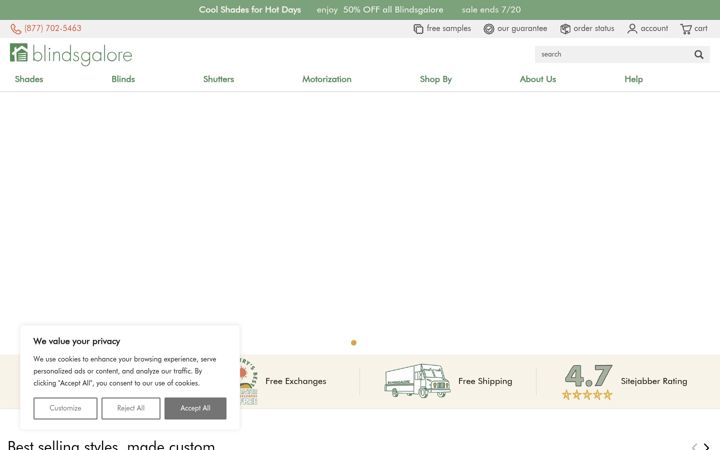Select the Free Shipping text
This screenshot has height=450, width=720.
485,381
